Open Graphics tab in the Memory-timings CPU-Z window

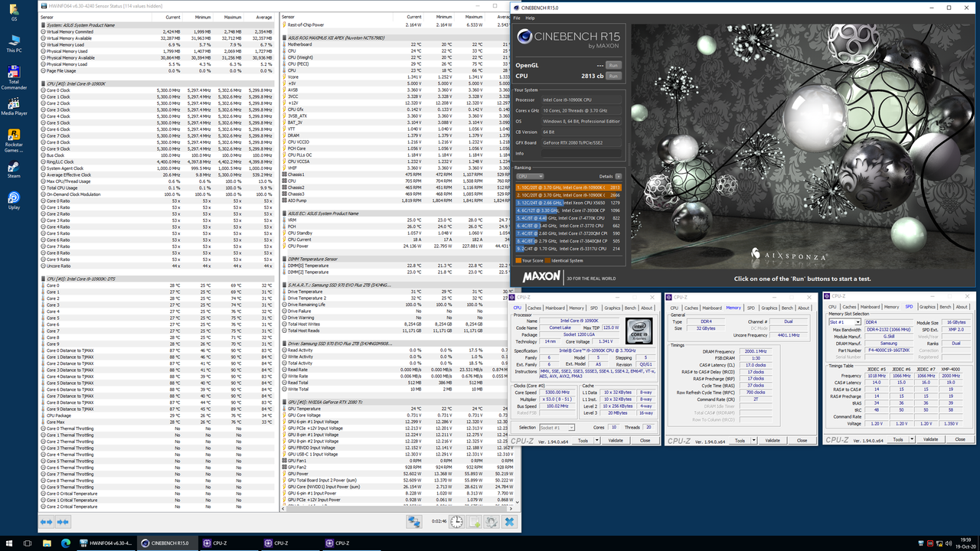tap(769, 308)
